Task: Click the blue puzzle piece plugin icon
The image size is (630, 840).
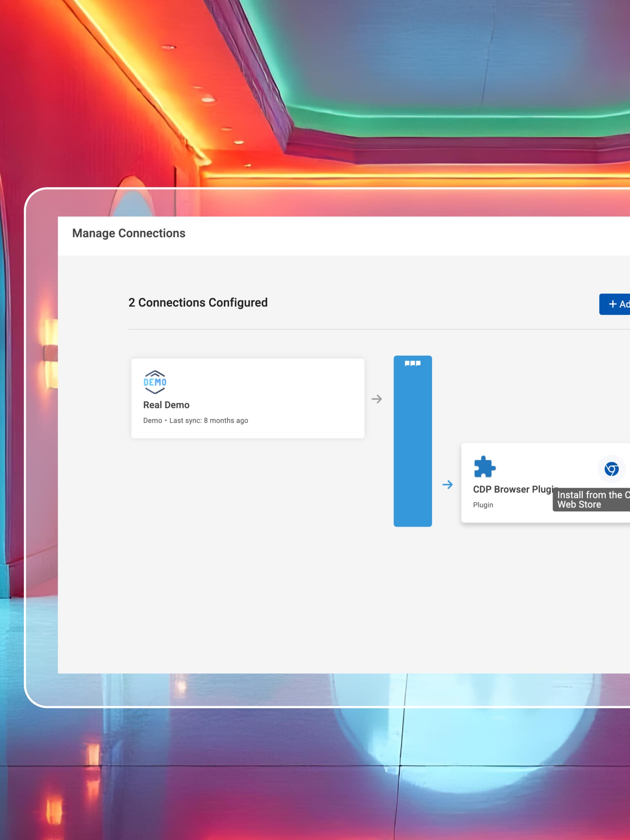Action: (484, 467)
